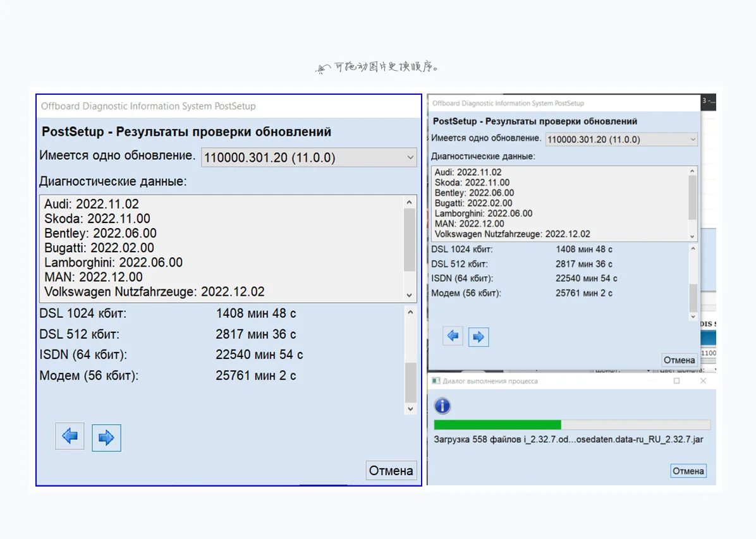Click brand list scrollbar thumb in large left dialog
Image resolution: width=756 pixels, height=539 pixels.
(410, 239)
